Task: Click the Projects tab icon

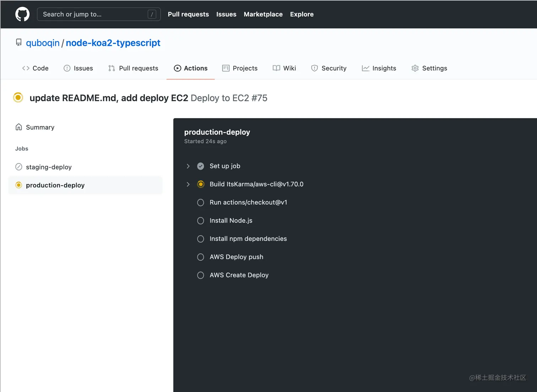Action: coord(226,68)
